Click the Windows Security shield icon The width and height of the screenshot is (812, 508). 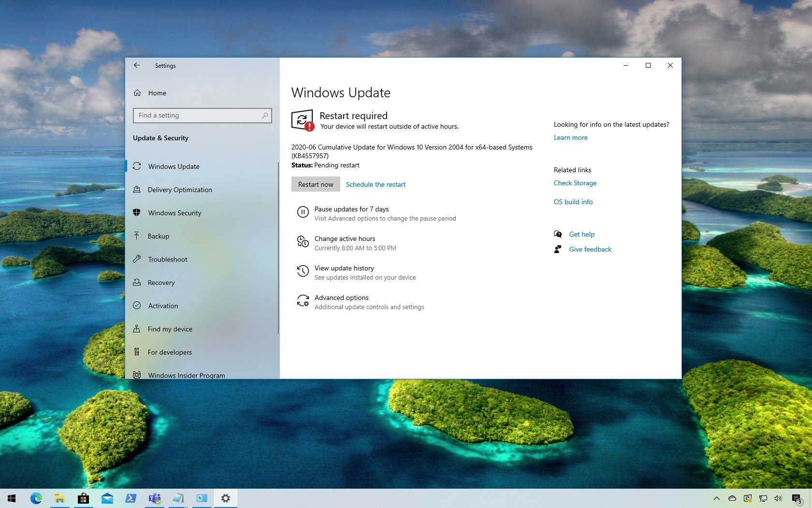(x=137, y=212)
